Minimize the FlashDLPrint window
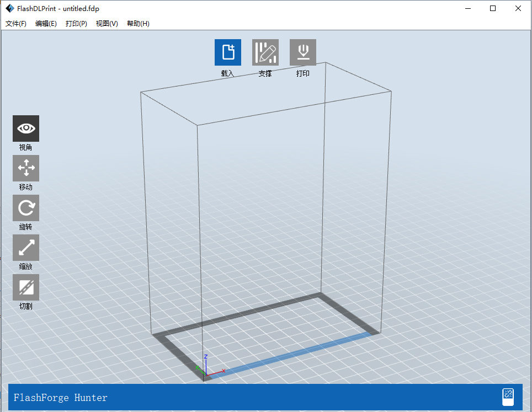 click(468, 8)
